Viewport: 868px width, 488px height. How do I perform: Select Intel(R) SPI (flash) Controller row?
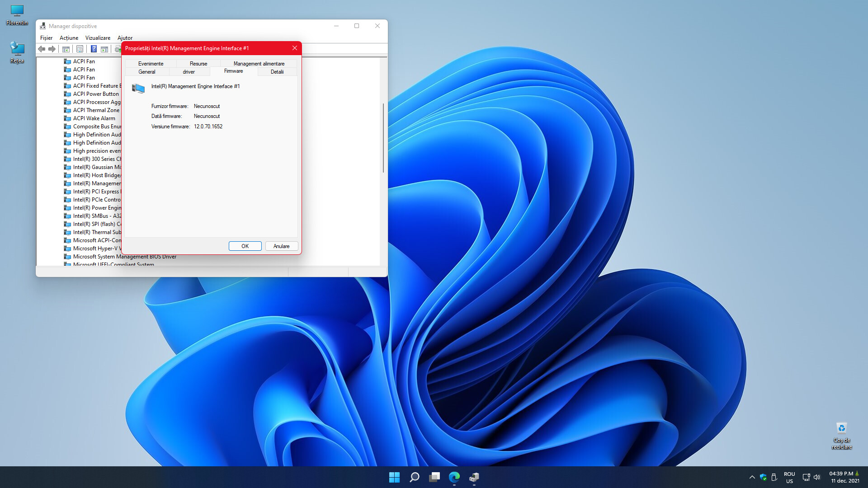(93, 224)
